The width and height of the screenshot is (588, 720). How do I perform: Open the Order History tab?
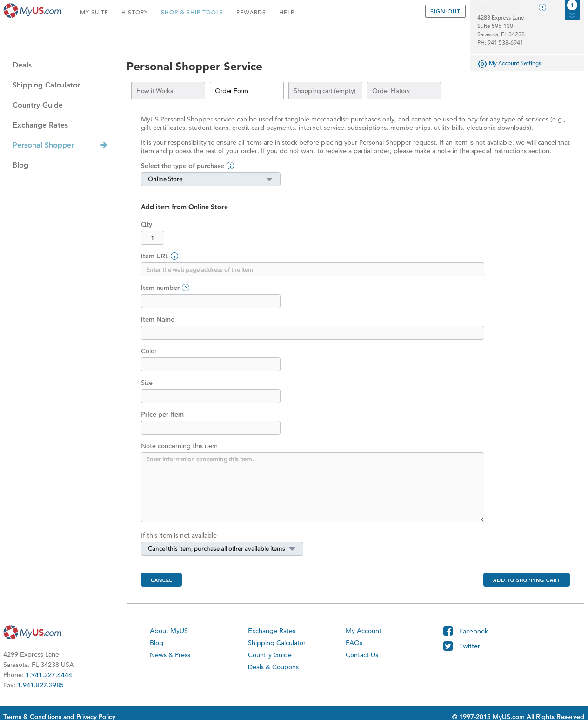point(403,91)
